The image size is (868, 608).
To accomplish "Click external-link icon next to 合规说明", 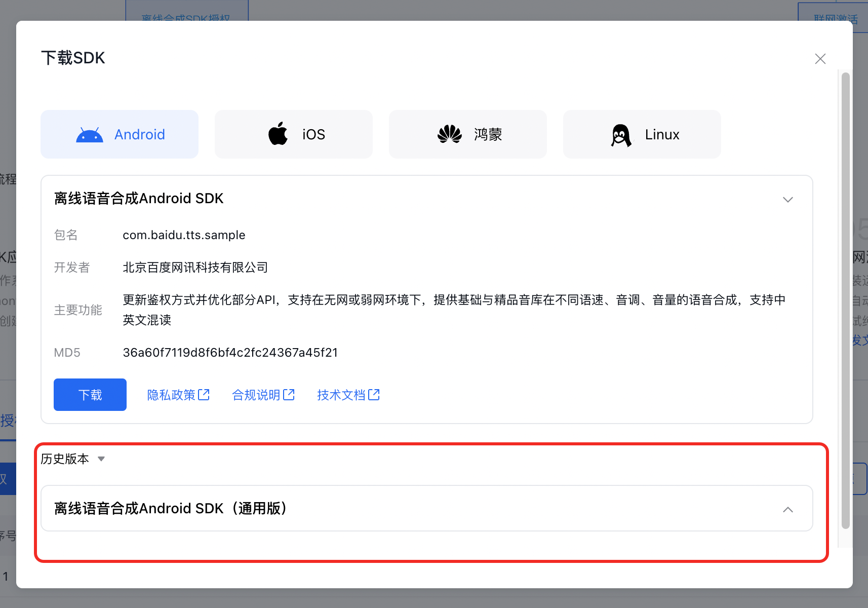I will tap(289, 395).
